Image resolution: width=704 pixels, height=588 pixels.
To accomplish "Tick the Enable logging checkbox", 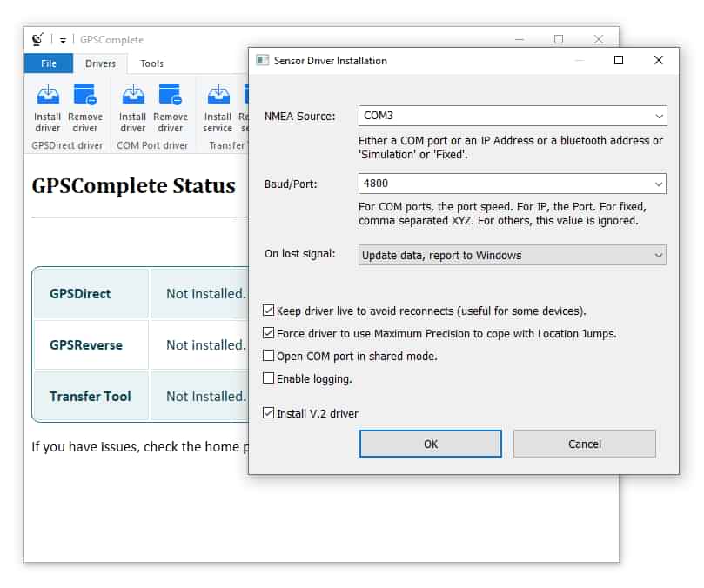I will (269, 378).
